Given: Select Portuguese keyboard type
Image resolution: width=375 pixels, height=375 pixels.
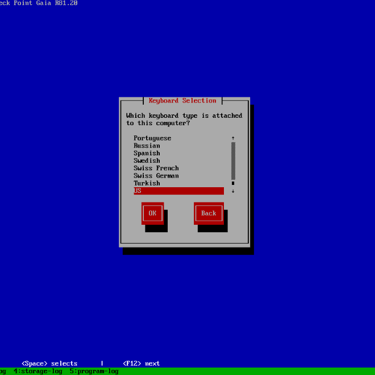Looking at the screenshot, I should [152, 138].
